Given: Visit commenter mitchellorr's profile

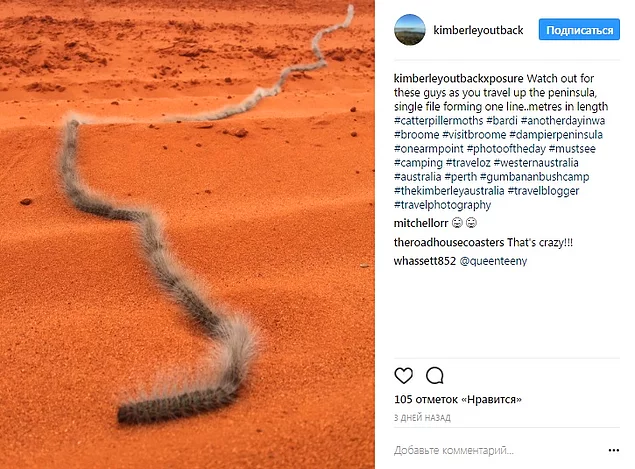Looking at the screenshot, I should (x=421, y=223).
